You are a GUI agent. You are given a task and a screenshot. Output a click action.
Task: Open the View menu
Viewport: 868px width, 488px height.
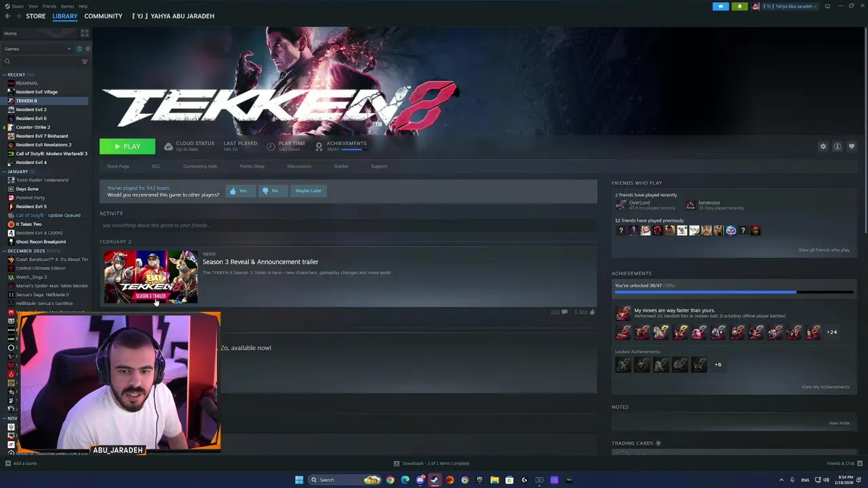(x=33, y=6)
